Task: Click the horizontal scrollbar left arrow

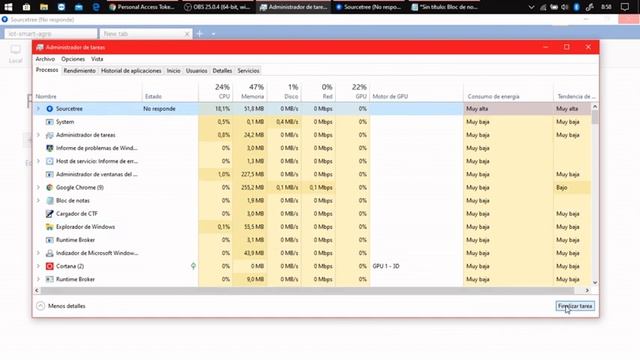Action: (x=37, y=291)
